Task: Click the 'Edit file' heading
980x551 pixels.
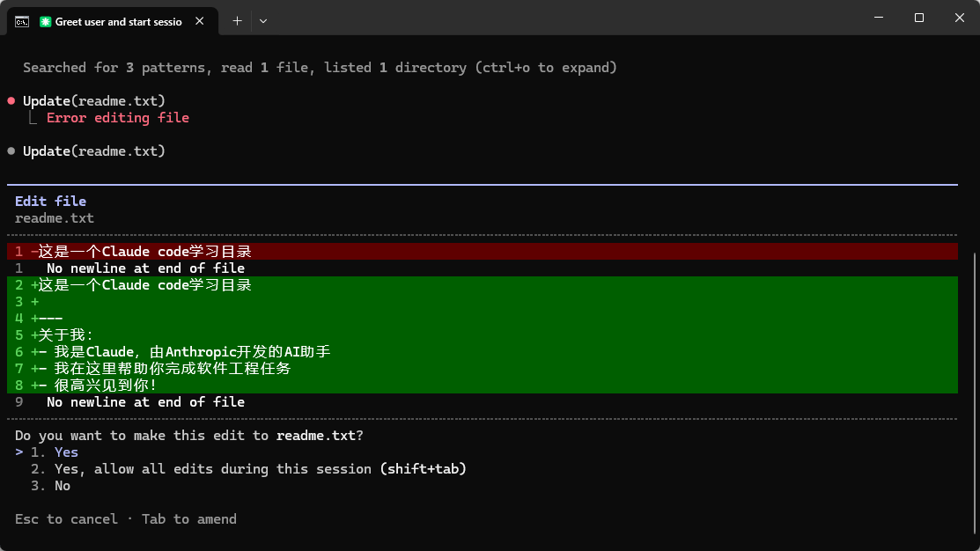Action: [x=50, y=202]
